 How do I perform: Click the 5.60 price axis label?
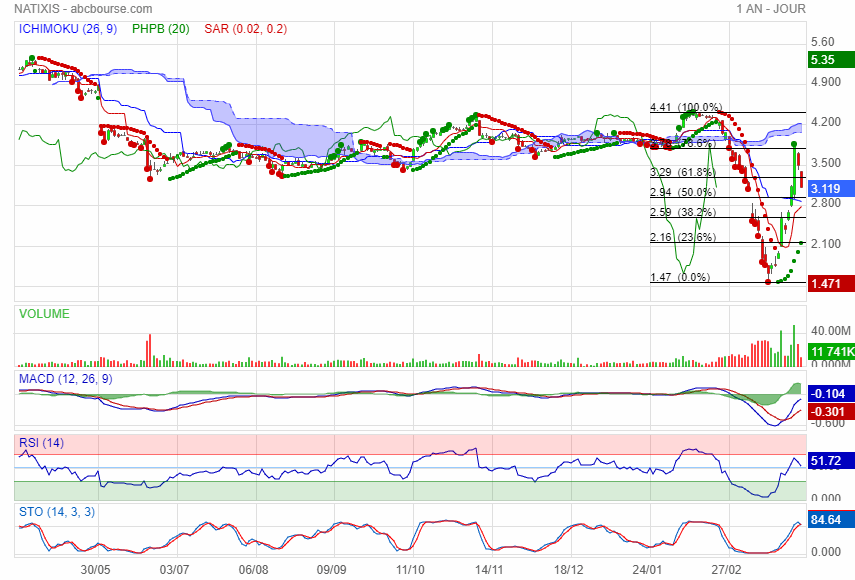[823, 42]
